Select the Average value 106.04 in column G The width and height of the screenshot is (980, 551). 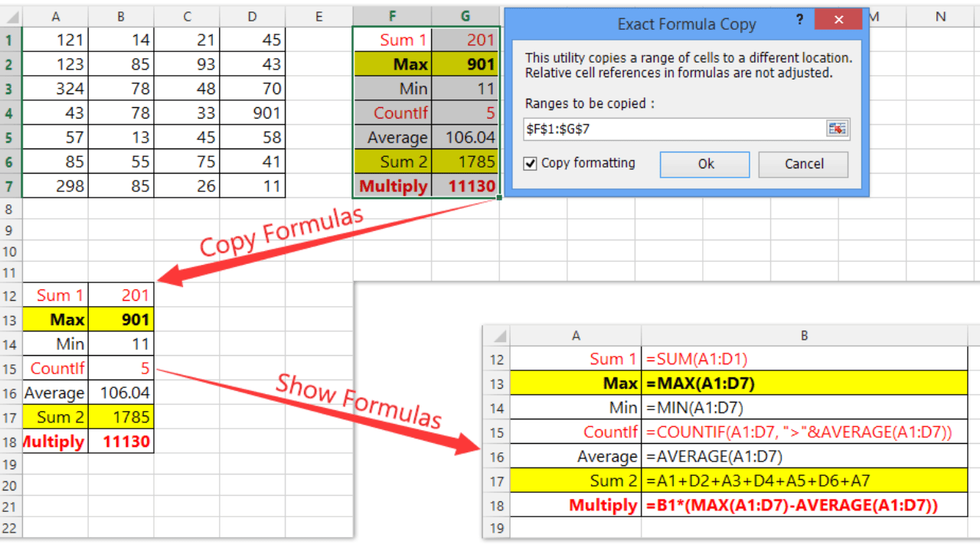click(x=465, y=138)
